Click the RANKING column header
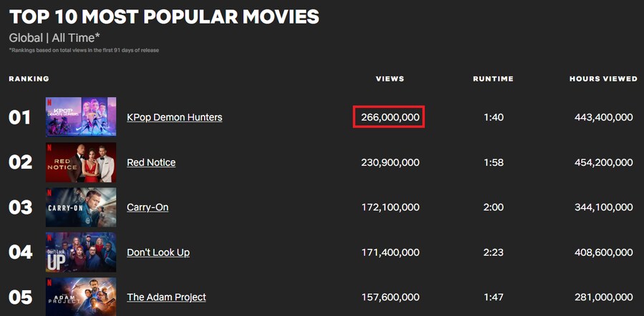Screen dimensions: 644x316 (x=29, y=79)
